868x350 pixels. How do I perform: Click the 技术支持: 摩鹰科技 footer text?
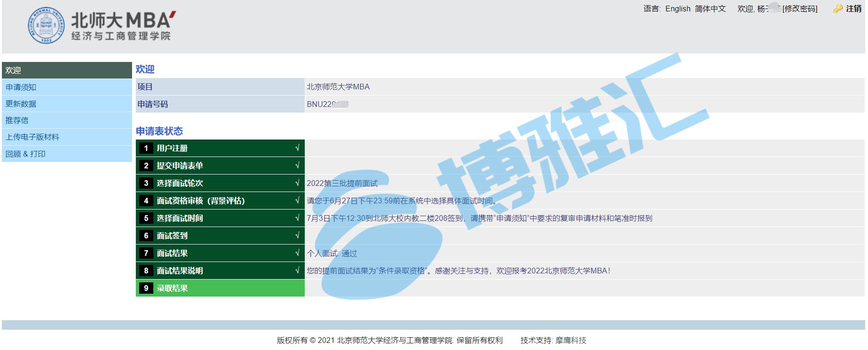tap(553, 340)
